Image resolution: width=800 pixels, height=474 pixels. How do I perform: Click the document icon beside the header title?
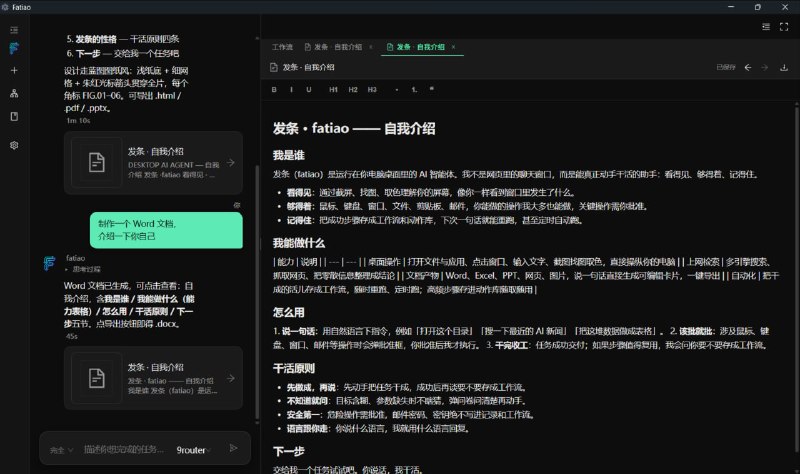pos(273,67)
